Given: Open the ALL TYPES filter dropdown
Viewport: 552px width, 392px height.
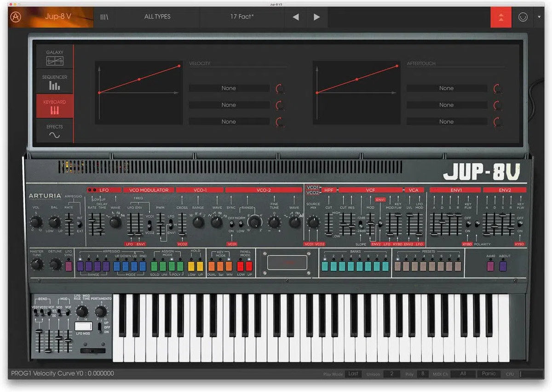Looking at the screenshot, I should pyautogui.click(x=158, y=17).
